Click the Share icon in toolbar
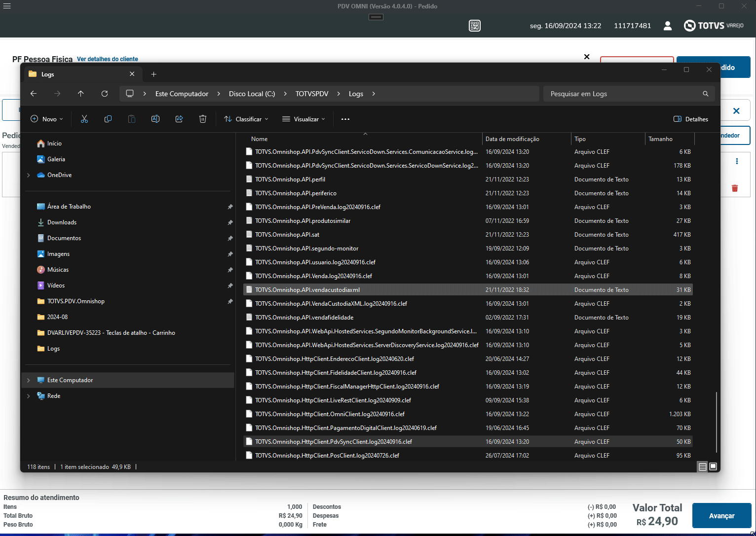This screenshot has width=756, height=536. [x=179, y=119]
